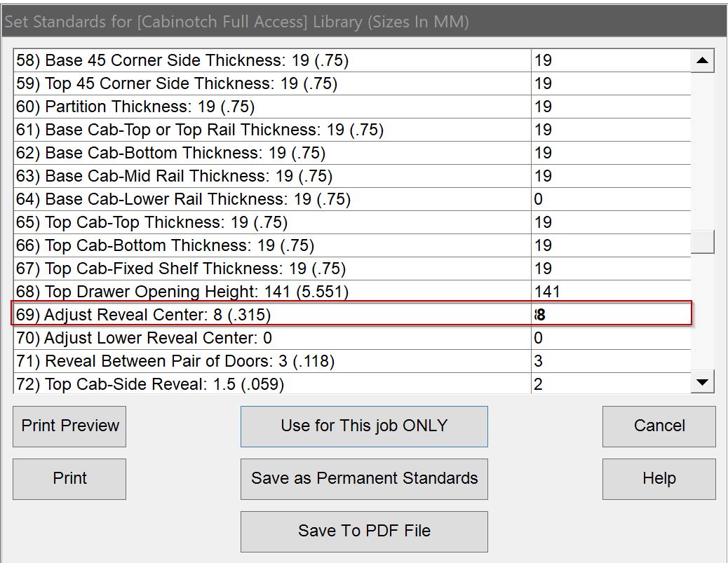
Task: Click the Top Cab-Top Thickness value cell
Action: click(610, 222)
